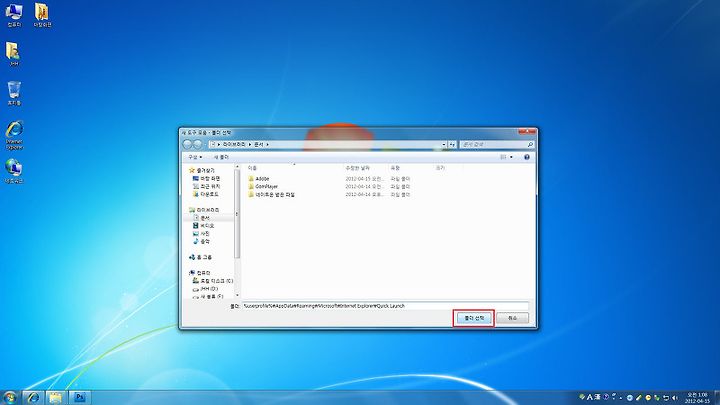Click the sidebar scroll down arrow

pos(237,295)
